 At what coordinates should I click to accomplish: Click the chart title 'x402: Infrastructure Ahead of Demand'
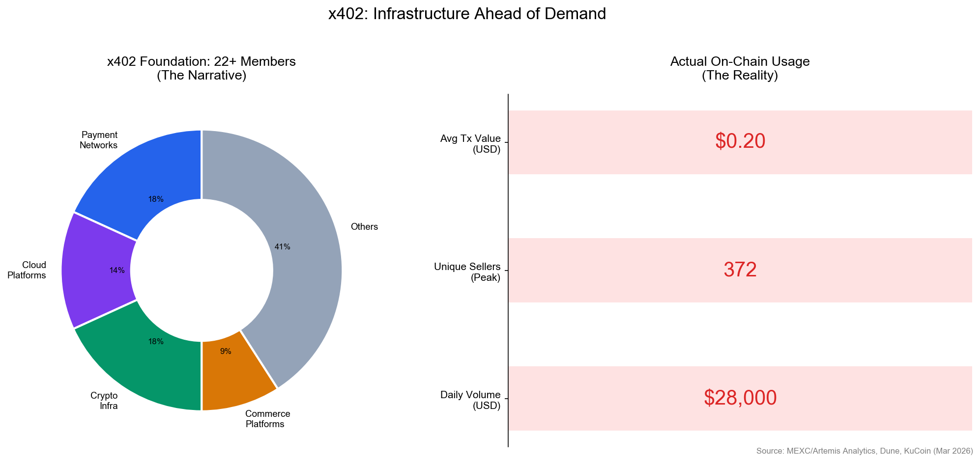(467, 14)
